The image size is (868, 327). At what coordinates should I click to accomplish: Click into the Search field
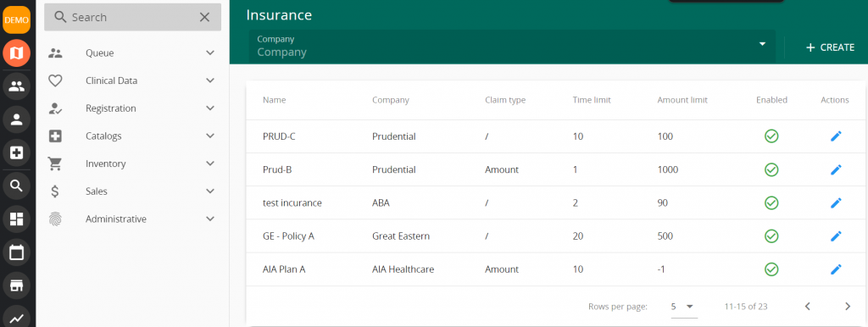(x=133, y=17)
